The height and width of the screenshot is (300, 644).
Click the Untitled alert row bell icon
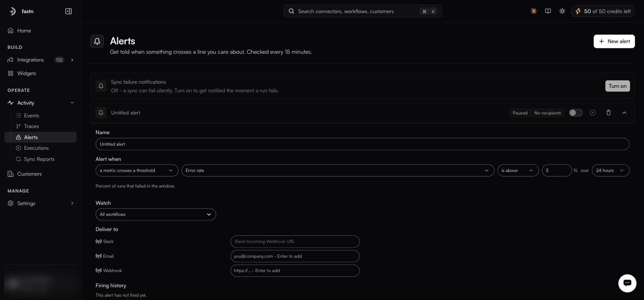(101, 112)
